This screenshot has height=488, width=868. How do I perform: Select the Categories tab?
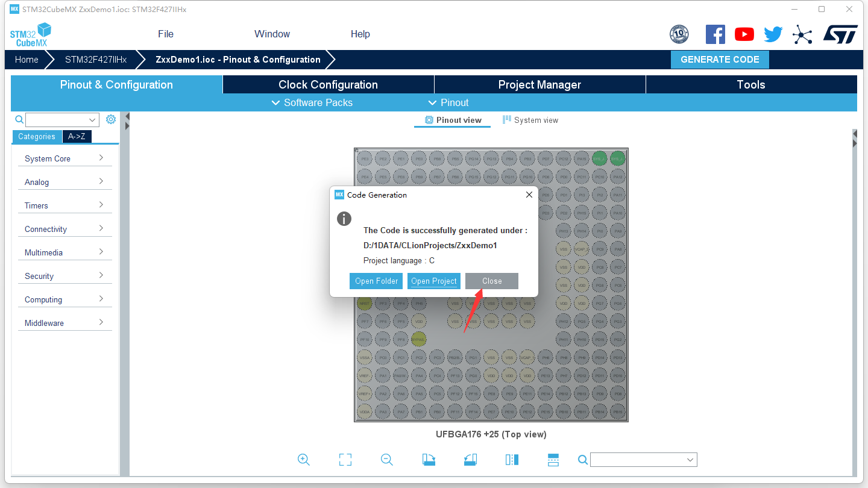click(x=37, y=136)
